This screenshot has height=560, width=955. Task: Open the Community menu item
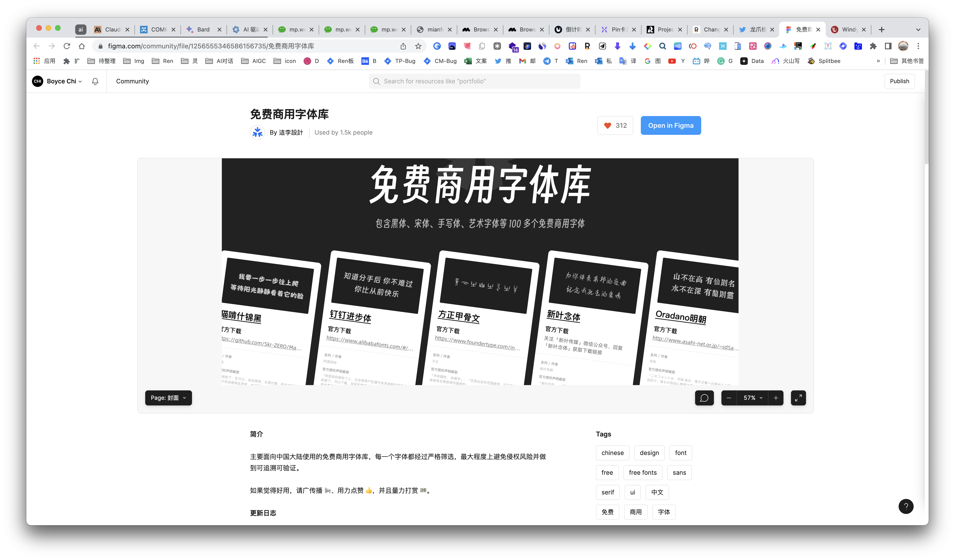click(132, 81)
